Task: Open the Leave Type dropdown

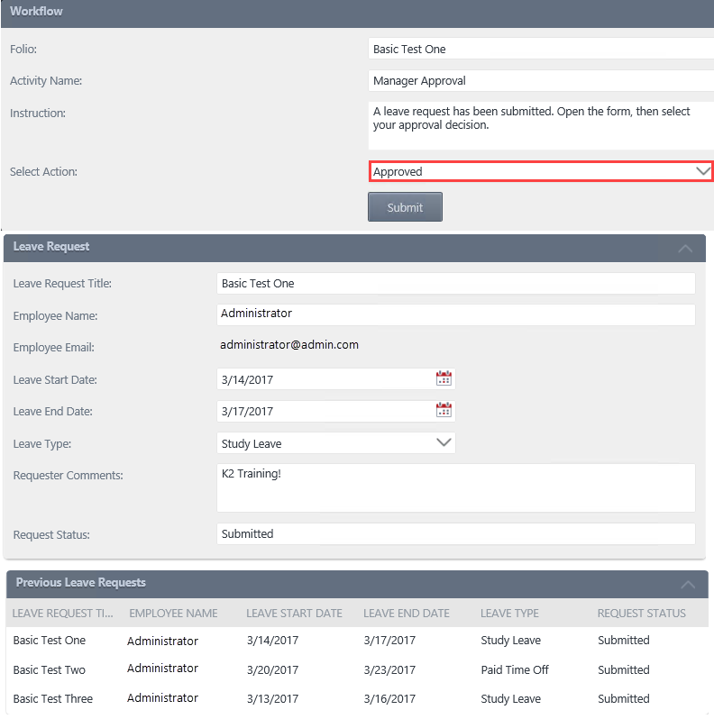Action: tap(444, 442)
